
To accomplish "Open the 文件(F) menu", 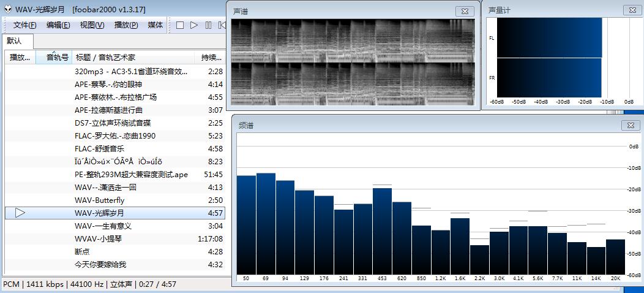I will pyautogui.click(x=25, y=25).
